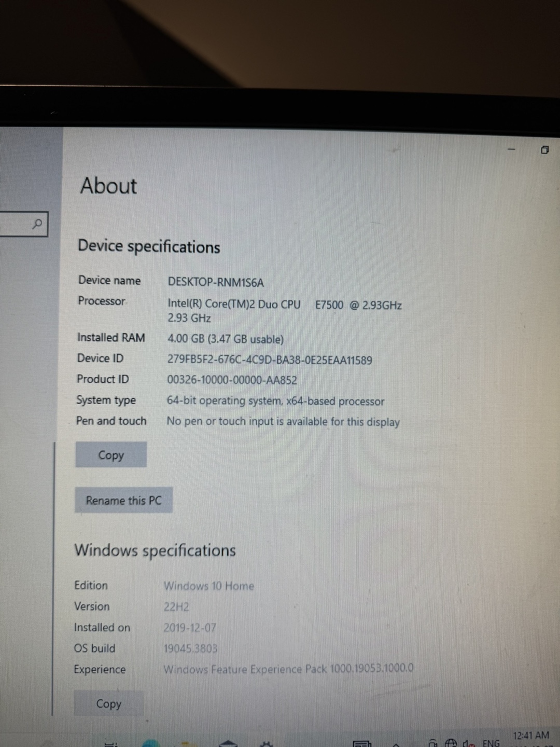
Task: Click the 64-bit operating system text
Action: pos(275,401)
